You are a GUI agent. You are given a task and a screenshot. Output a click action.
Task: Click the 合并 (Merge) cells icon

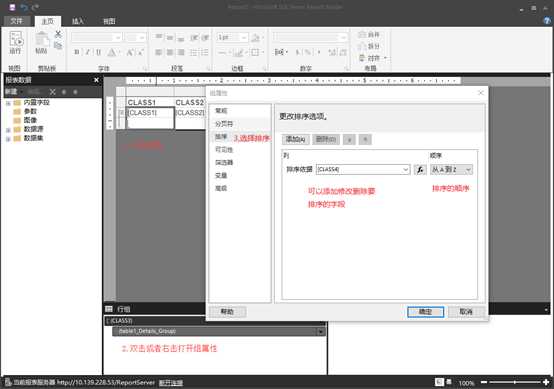(369, 35)
